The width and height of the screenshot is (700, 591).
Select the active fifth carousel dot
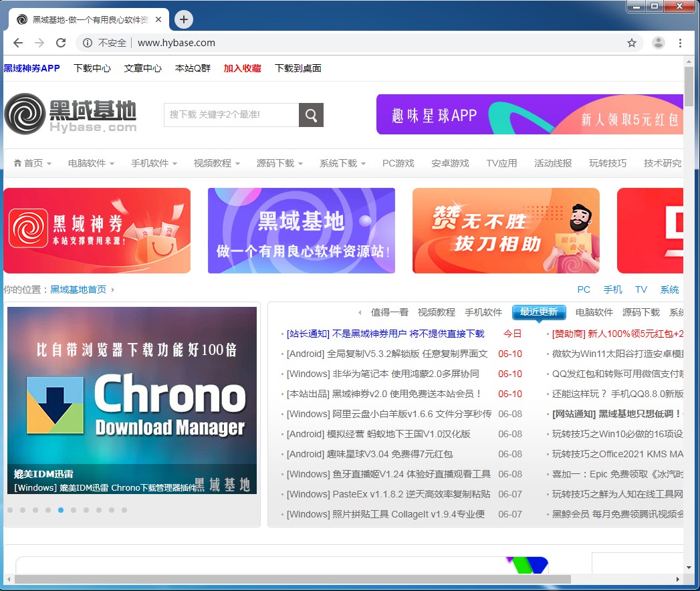tap(61, 510)
